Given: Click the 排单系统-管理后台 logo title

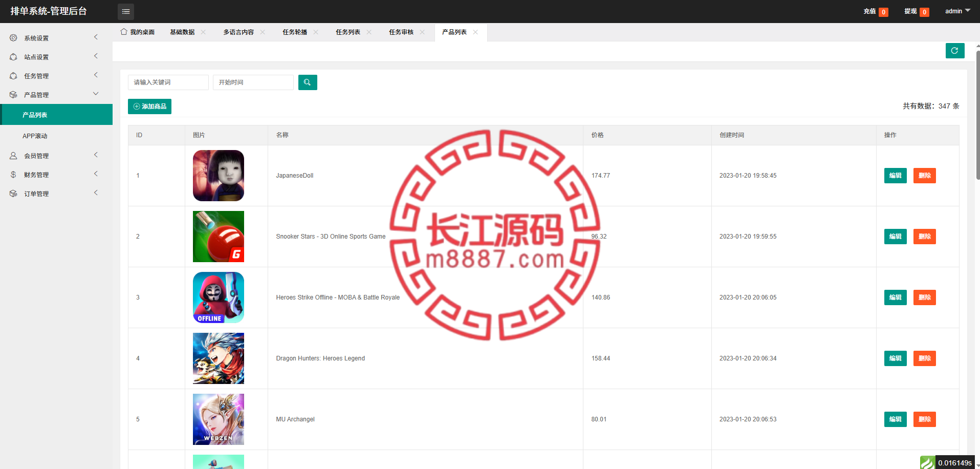Looking at the screenshot, I should [x=49, y=11].
